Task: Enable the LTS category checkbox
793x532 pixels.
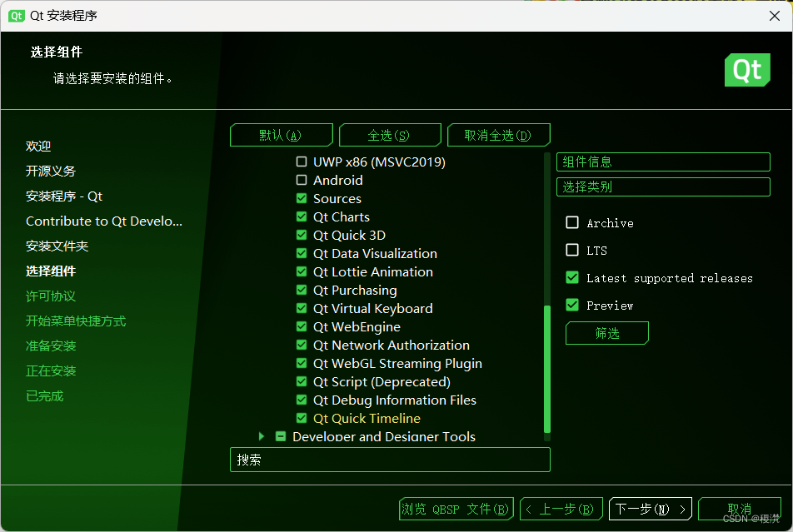Action: [572, 250]
